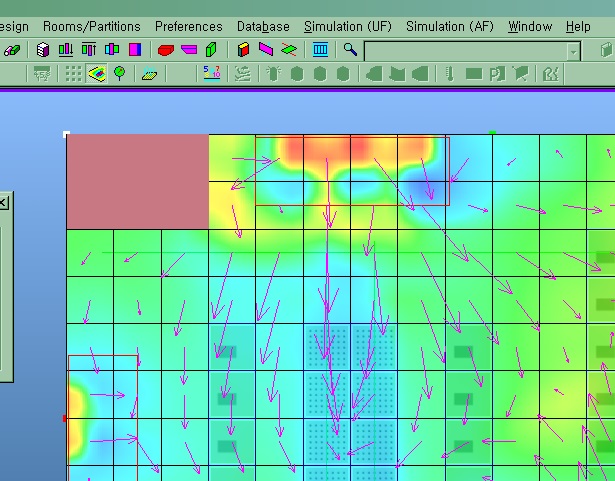Expand the toolbar combo box dropdown arrow

pyautogui.click(x=574, y=52)
